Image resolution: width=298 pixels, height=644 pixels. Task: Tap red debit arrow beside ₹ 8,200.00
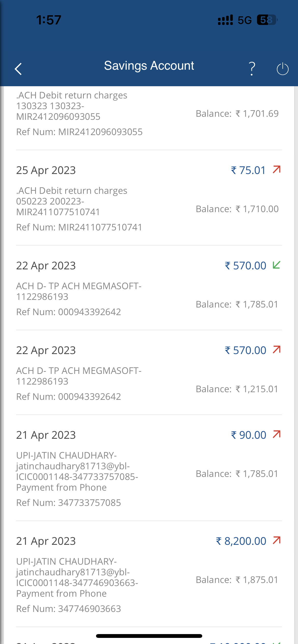tap(277, 540)
